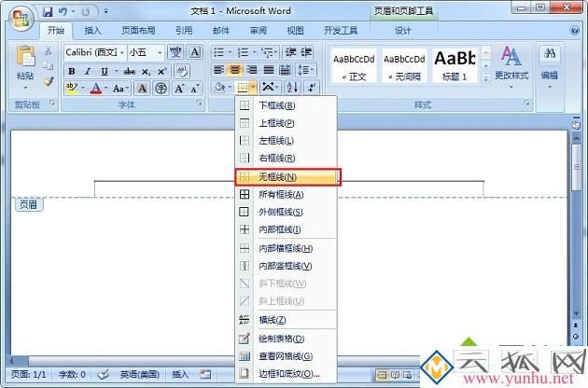Toggle strikethrough (abe) formatting
This screenshot has width=588, height=388.
pos(130,71)
